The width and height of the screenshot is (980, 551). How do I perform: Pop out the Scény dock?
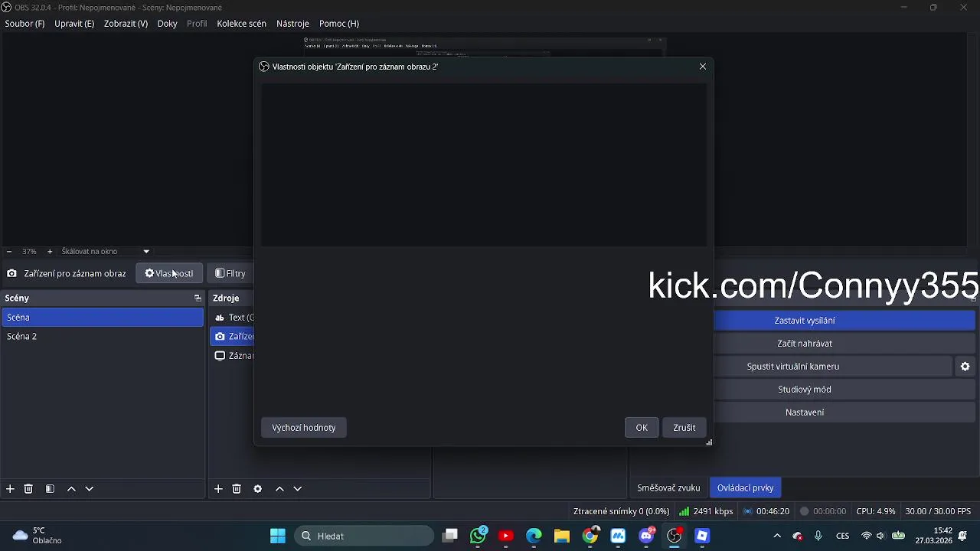coord(198,298)
